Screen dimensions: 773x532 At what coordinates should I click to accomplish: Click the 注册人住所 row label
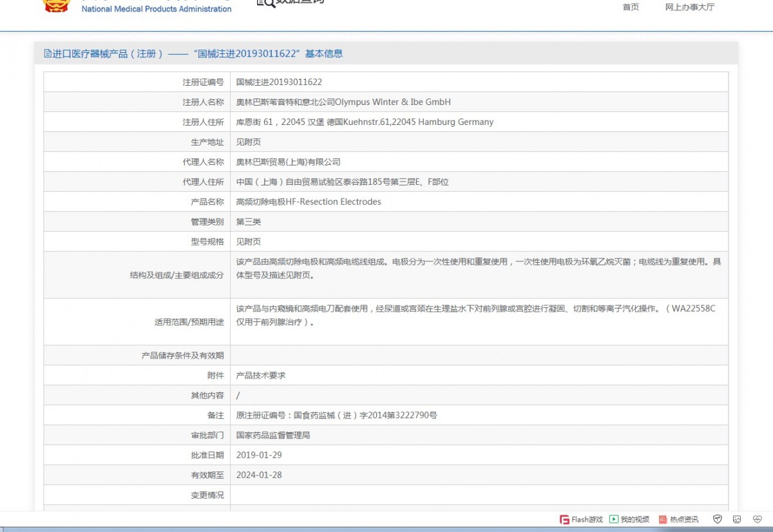(203, 122)
